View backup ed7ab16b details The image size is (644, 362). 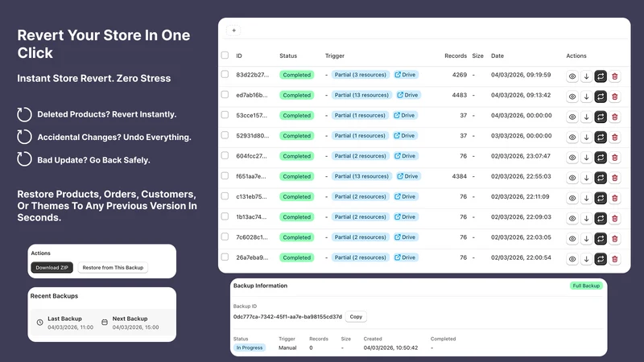tap(572, 97)
